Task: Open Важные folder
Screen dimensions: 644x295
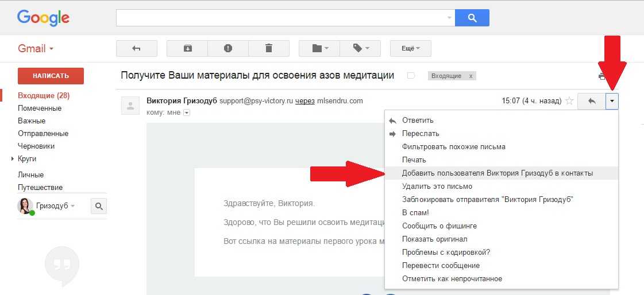Action: [x=32, y=121]
